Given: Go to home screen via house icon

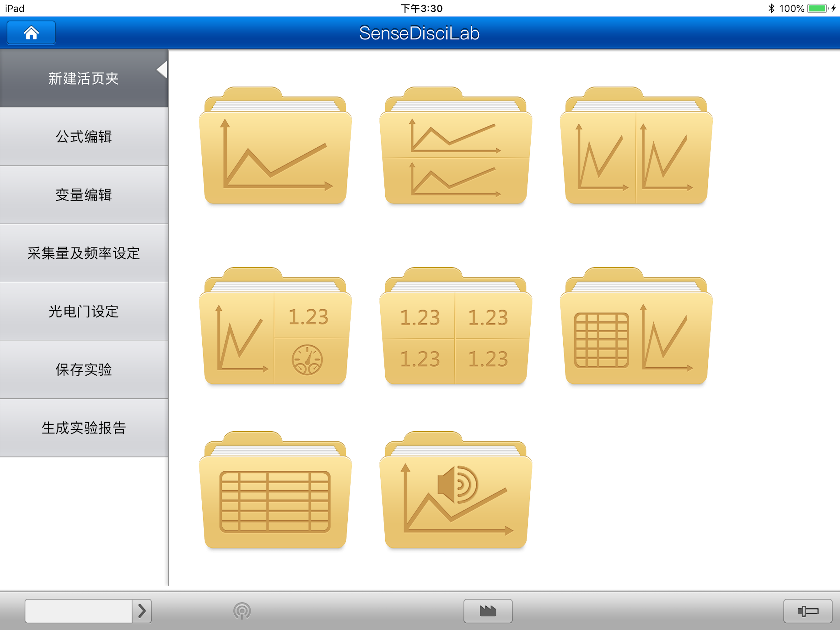Looking at the screenshot, I should (x=31, y=33).
